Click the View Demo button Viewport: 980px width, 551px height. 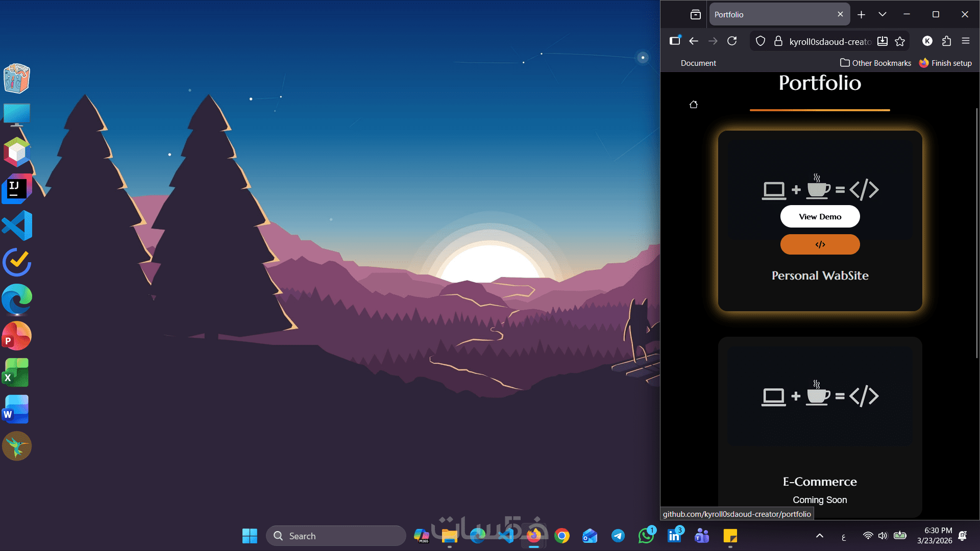[x=820, y=217]
